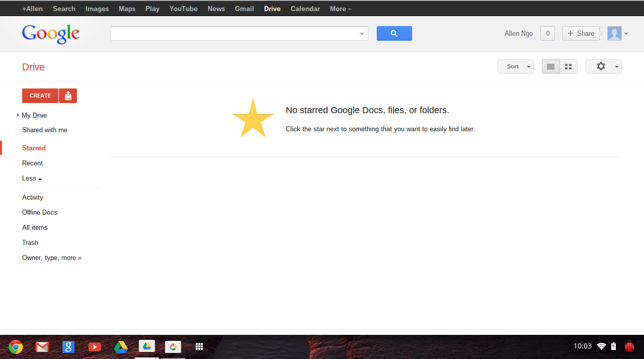Open the Google Drive shelf icon
This screenshot has width=644, height=359.
(121, 347)
